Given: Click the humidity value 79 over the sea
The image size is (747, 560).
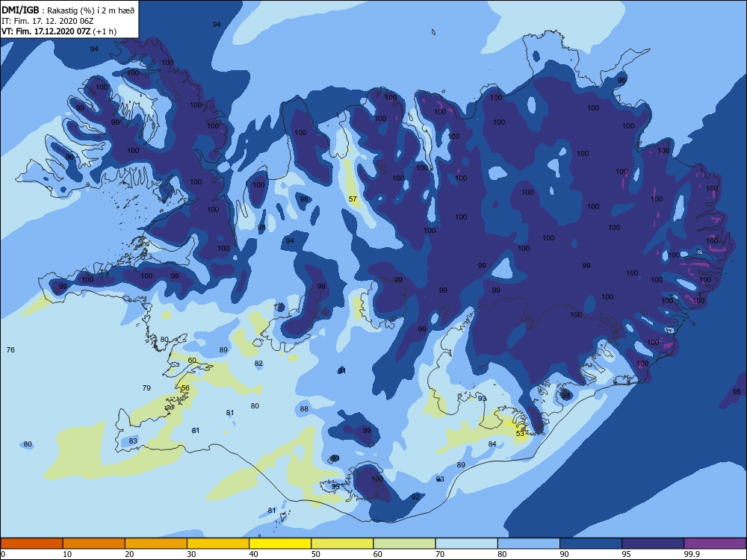Looking at the screenshot, I should pyautogui.click(x=146, y=388).
